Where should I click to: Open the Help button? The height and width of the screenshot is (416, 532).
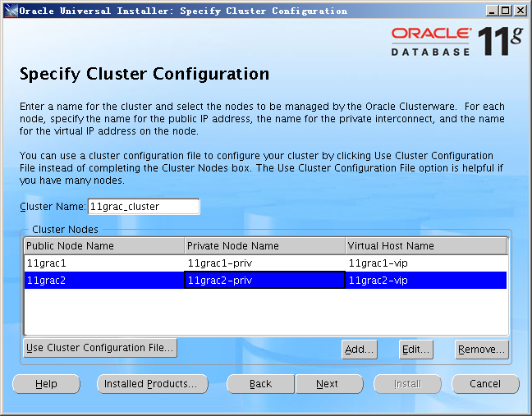point(46,384)
